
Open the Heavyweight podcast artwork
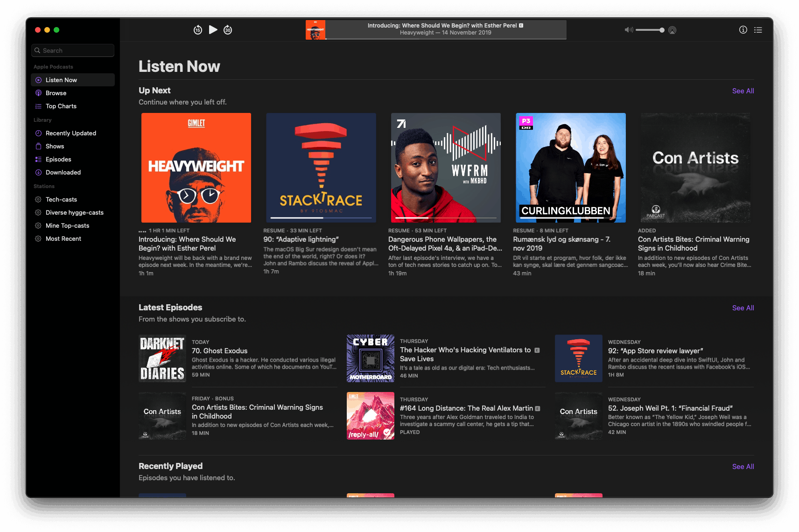[x=196, y=168]
